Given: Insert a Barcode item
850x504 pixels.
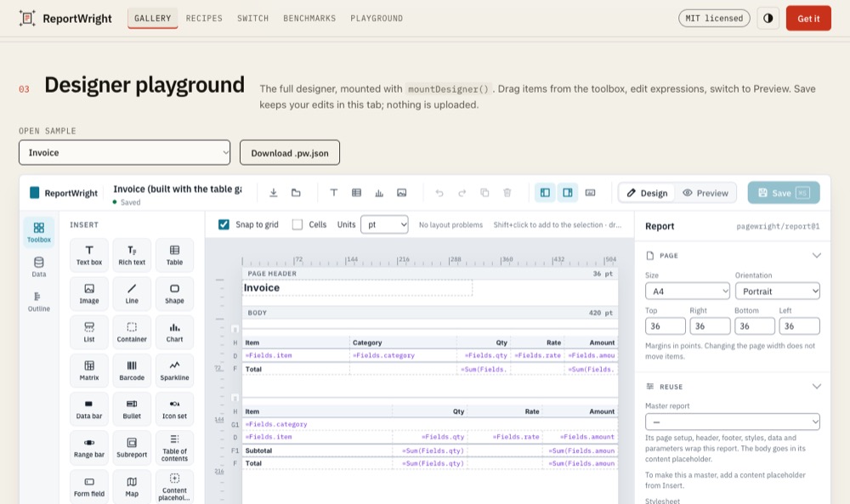Looking at the screenshot, I should click(x=132, y=371).
